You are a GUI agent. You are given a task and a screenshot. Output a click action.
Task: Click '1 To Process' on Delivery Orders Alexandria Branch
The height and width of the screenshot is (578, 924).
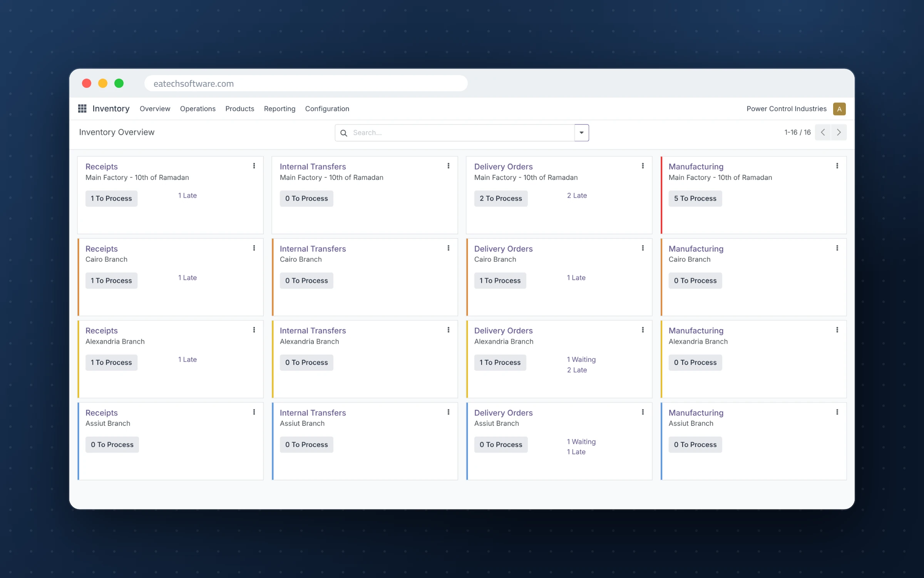(500, 363)
